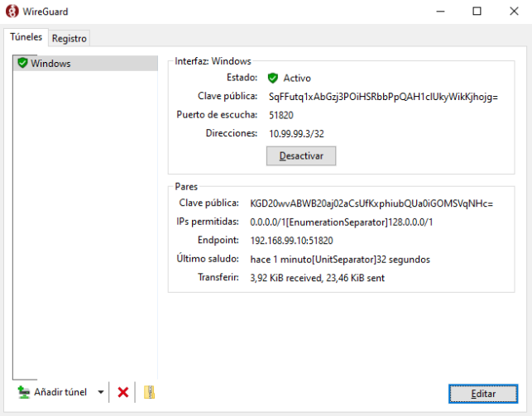Select the Windows tunnel in the list
This screenshot has height=416, width=532.
click(x=50, y=64)
